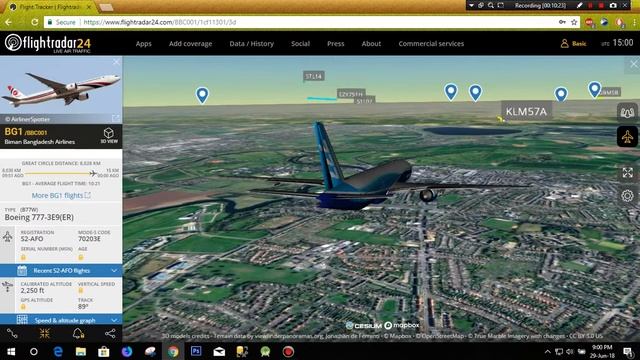The width and height of the screenshot is (640, 360).
Task: Open the Chrome three-dot menu
Action: 634,22
